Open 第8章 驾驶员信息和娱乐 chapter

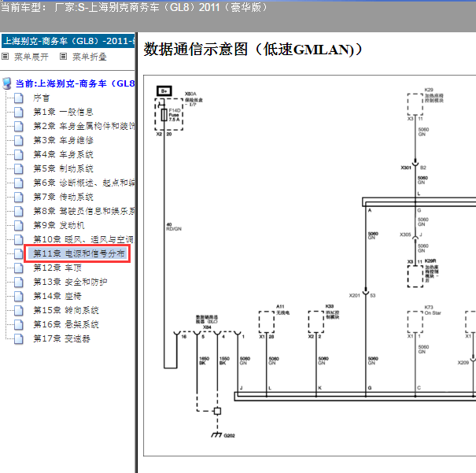(x=83, y=211)
